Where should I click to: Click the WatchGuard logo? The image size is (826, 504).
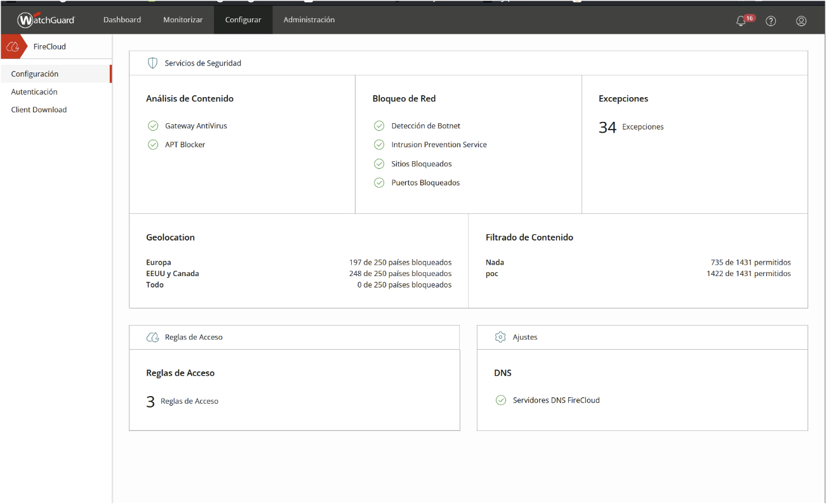46,20
